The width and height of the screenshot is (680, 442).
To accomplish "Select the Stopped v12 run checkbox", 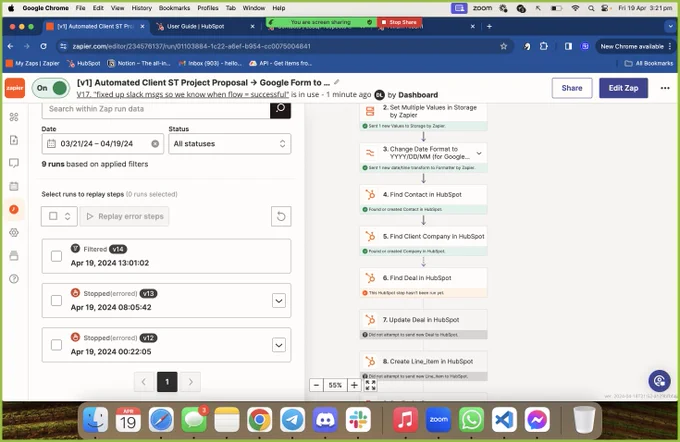I will pos(56,345).
